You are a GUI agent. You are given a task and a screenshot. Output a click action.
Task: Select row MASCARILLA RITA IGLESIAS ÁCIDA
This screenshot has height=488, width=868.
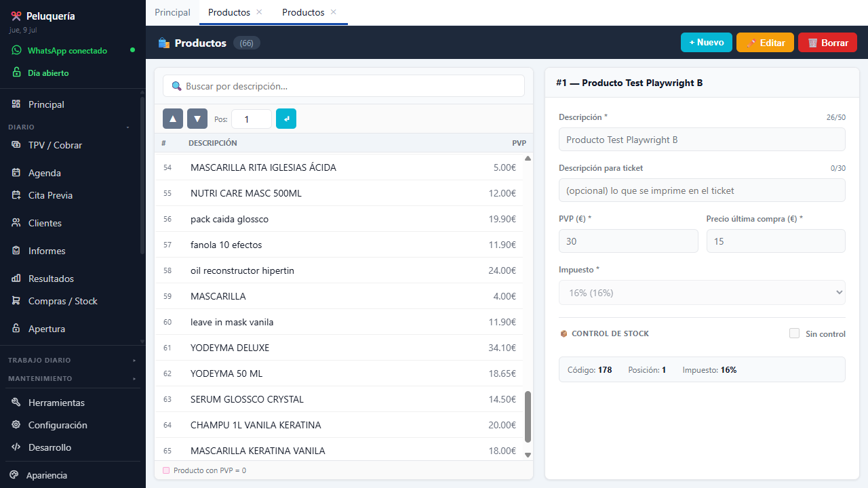pyautogui.click(x=339, y=167)
